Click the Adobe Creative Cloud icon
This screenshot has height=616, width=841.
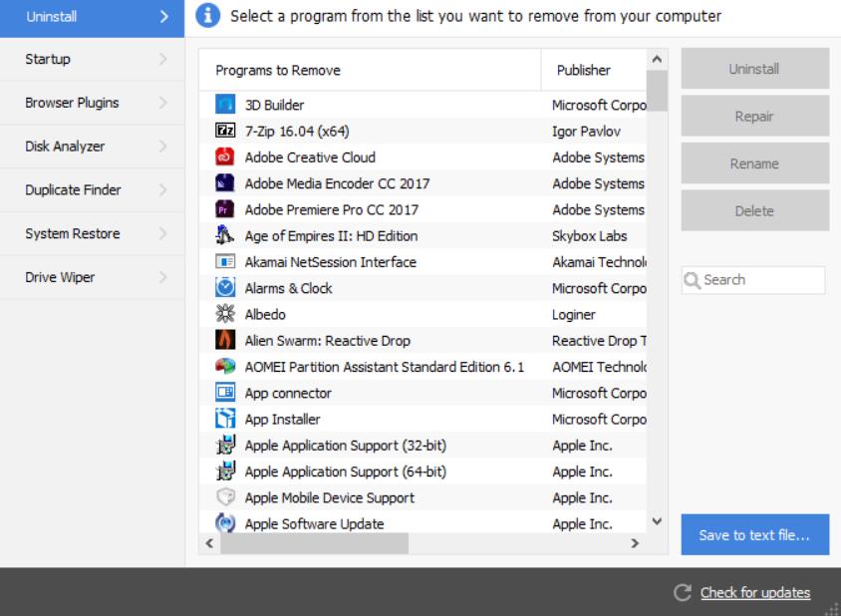[x=223, y=154]
